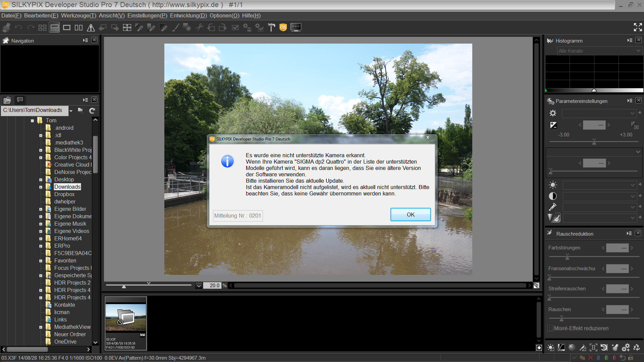Screen dimensions: 644x362
Task: Open lens aberration controller icon
Action: coord(593,348)
